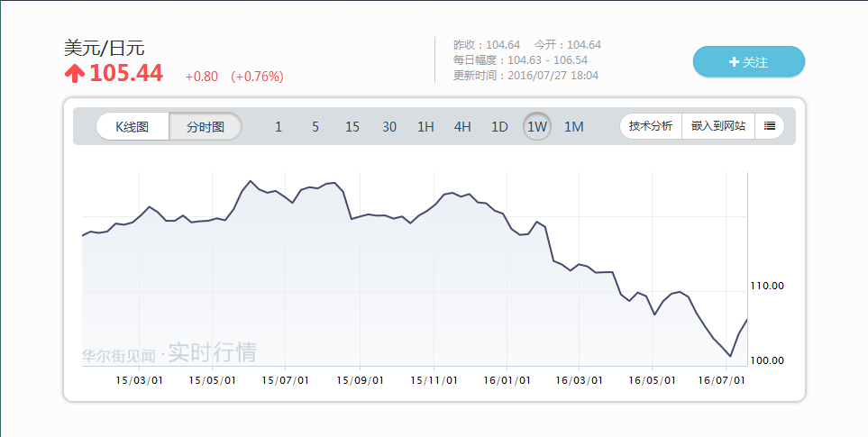Image resolution: width=868 pixels, height=437 pixels.
Task: Select the 4H time interval
Action: tap(462, 127)
